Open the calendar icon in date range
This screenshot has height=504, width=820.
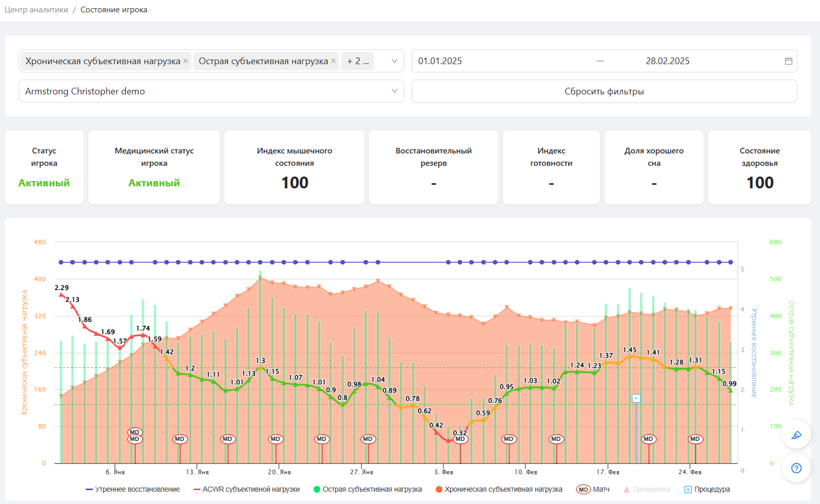pyautogui.click(x=788, y=61)
